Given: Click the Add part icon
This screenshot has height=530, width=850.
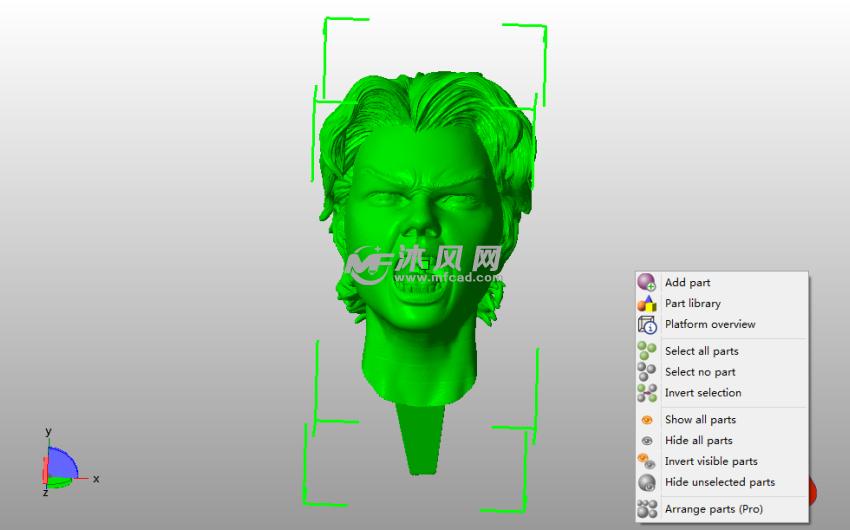Looking at the screenshot, I should (647, 283).
